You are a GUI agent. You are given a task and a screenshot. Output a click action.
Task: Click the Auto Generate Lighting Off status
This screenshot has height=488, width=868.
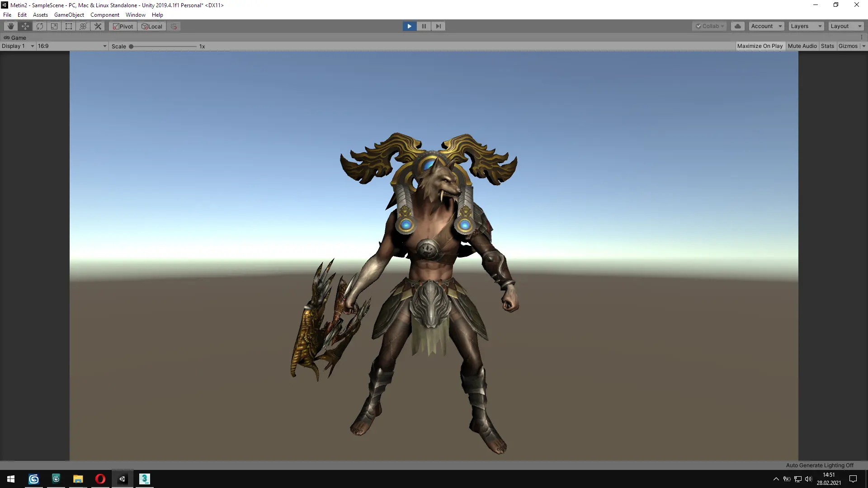tap(820, 465)
